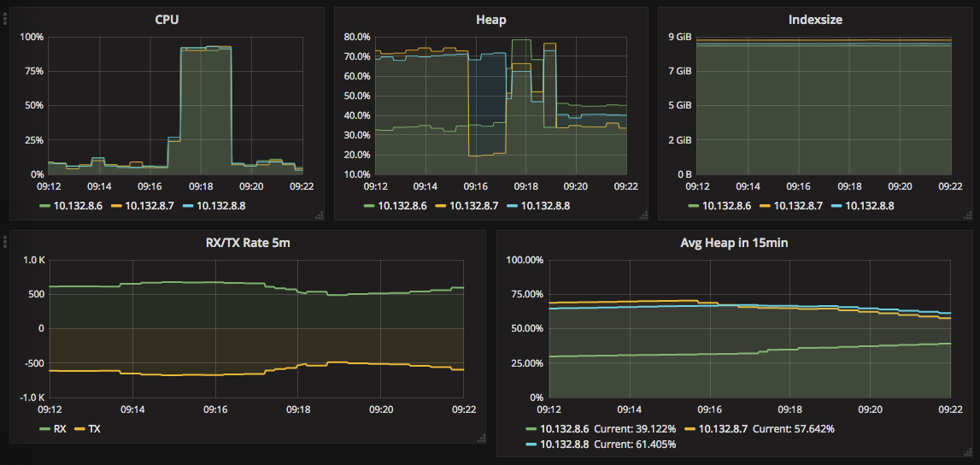Toggle series 10.132.8.6 in CPU legend
Viewport: 980px width, 465px height.
click(x=77, y=206)
